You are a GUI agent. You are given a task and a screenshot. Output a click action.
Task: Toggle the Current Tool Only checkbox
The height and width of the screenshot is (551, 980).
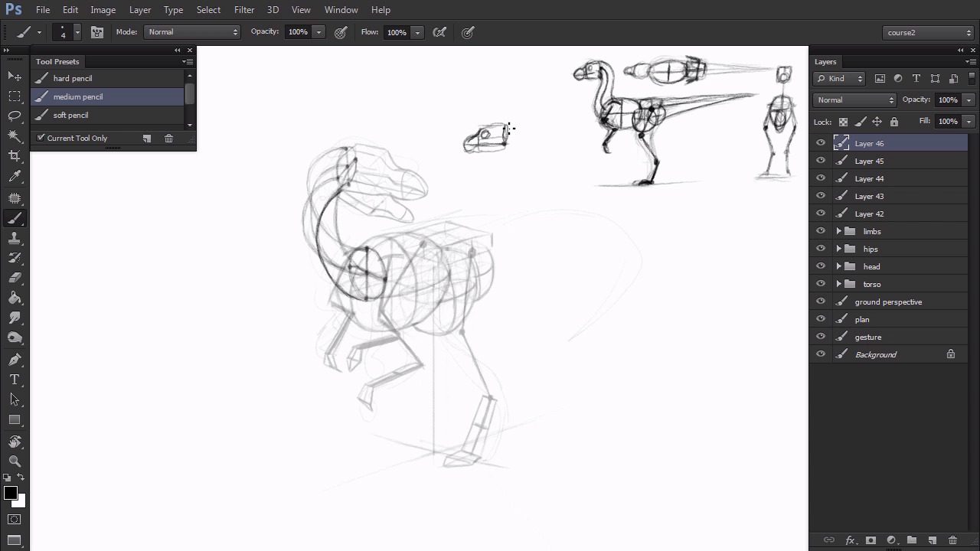41,138
